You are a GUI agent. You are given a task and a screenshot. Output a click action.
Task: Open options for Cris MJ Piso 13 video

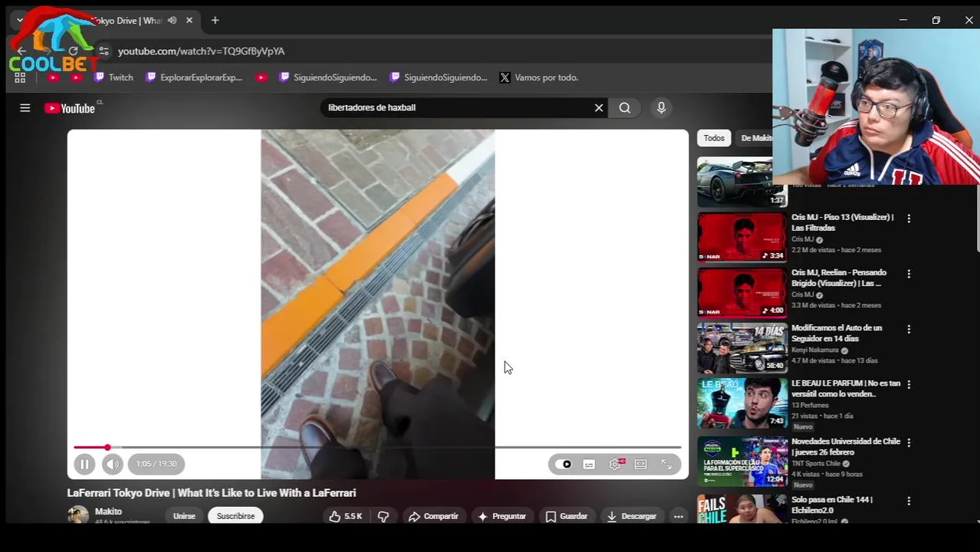[x=909, y=219]
